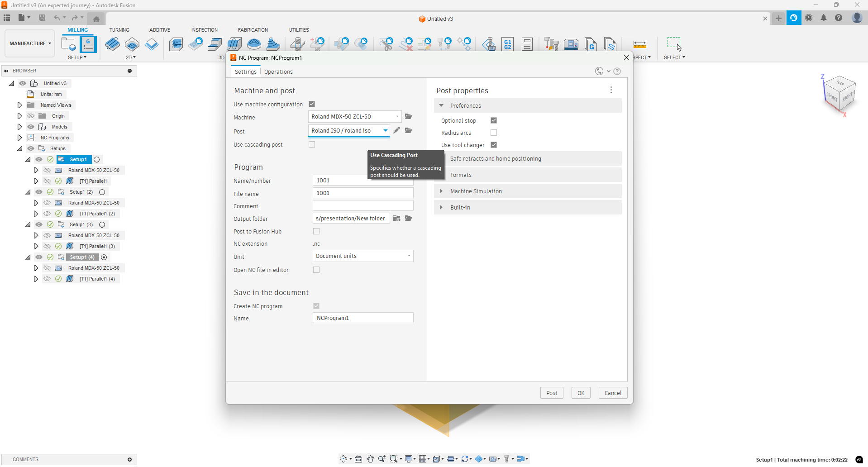Select the Drill tool icon

point(297,44)
